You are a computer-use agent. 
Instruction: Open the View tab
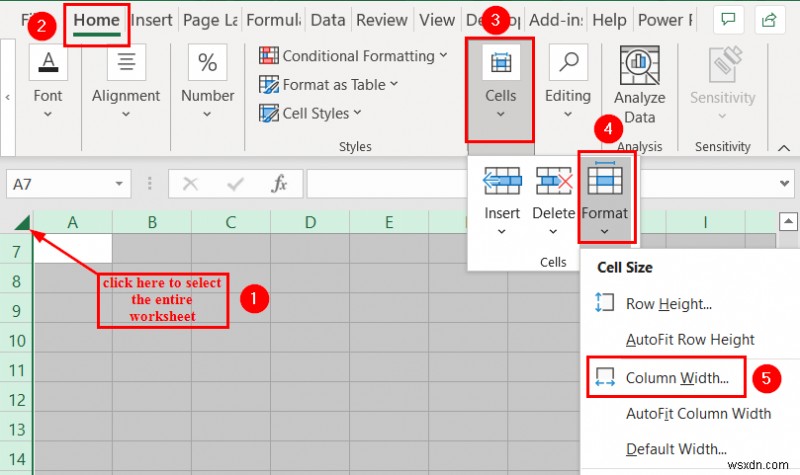coord(437,20)
